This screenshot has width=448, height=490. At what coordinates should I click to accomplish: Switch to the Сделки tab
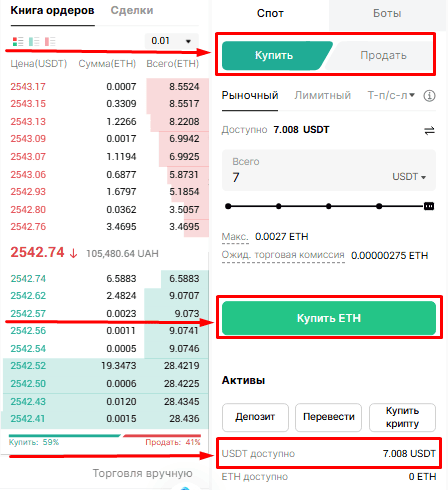point(132,11)
